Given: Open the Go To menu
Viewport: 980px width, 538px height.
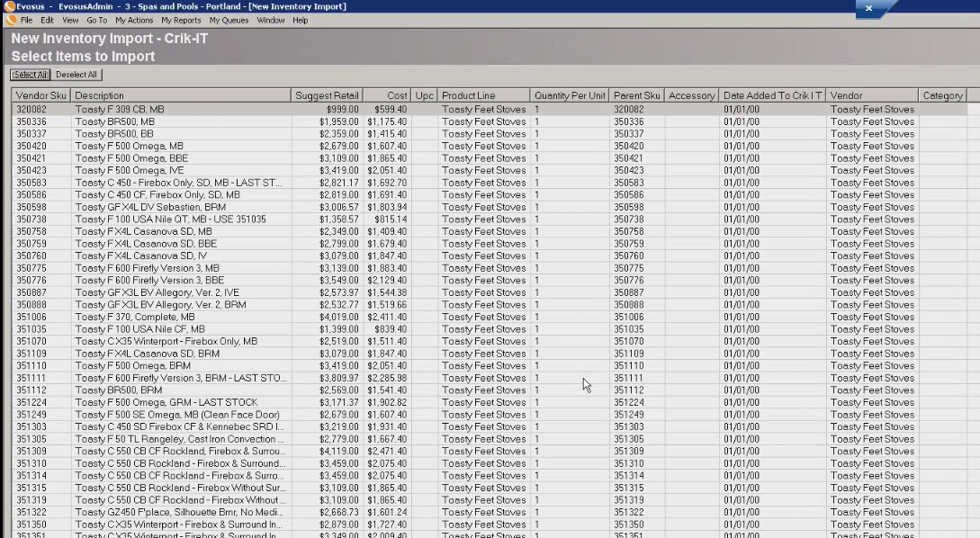Looking at the screenshot, I should 97,20.
